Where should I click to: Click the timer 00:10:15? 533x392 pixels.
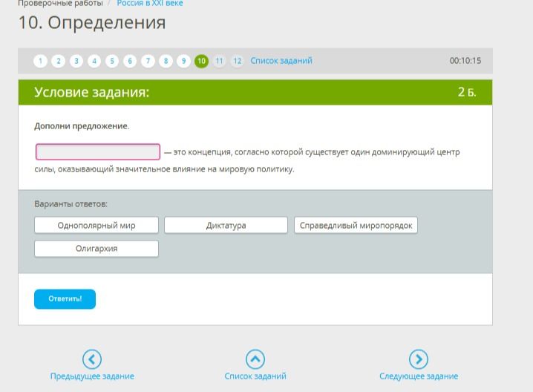click(x=465, y=61)
